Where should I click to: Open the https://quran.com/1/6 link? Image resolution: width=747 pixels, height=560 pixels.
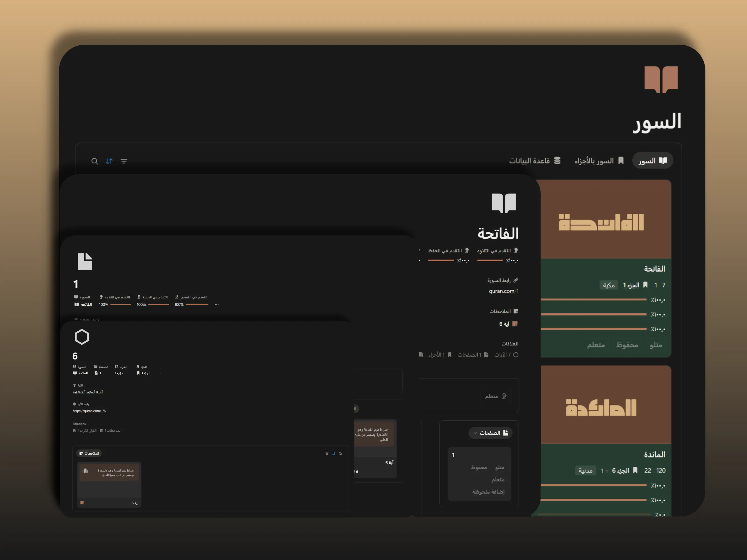point(89,411)
